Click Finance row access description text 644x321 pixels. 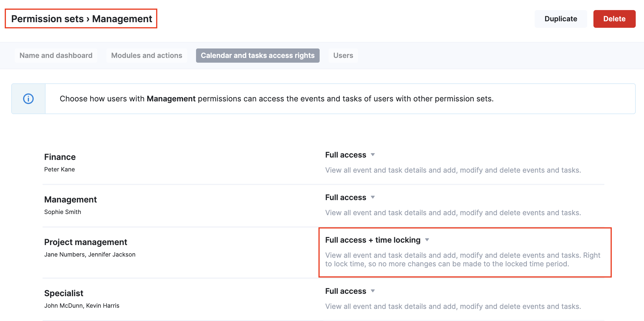(x=453, y=170)
